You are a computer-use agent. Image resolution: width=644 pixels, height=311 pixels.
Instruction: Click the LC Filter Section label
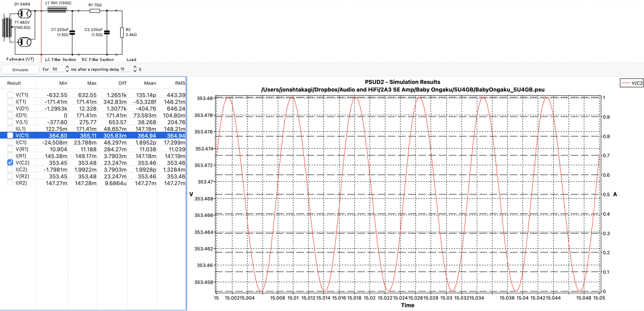[60, 59]
